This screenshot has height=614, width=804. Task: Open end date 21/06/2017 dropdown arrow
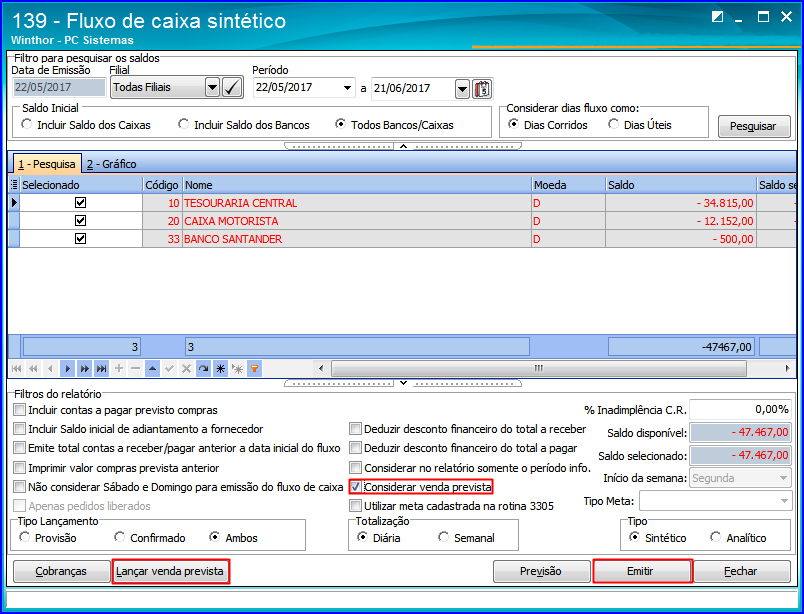(463, 89)
